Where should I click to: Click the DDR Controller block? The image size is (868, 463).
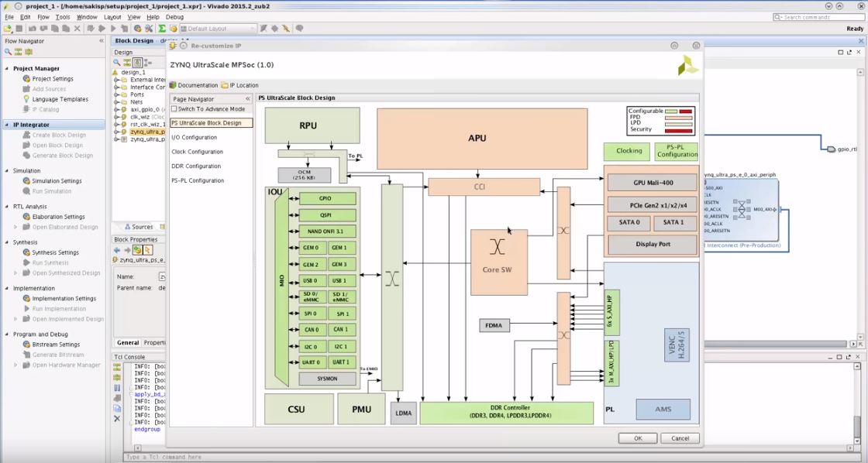(507, 413)
